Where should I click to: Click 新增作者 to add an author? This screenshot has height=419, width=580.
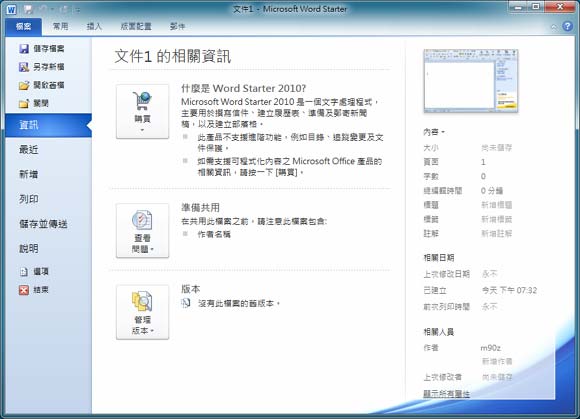click(497, 361)
